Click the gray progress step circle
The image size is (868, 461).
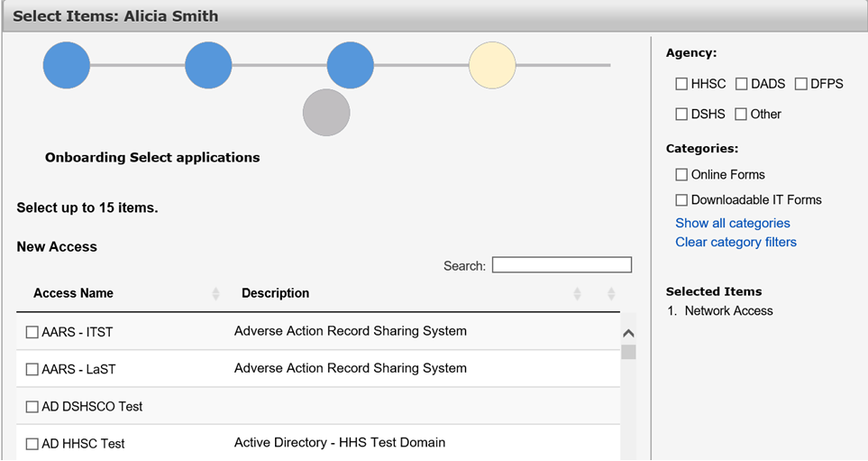pyautogui.click(x=326, y=113)
